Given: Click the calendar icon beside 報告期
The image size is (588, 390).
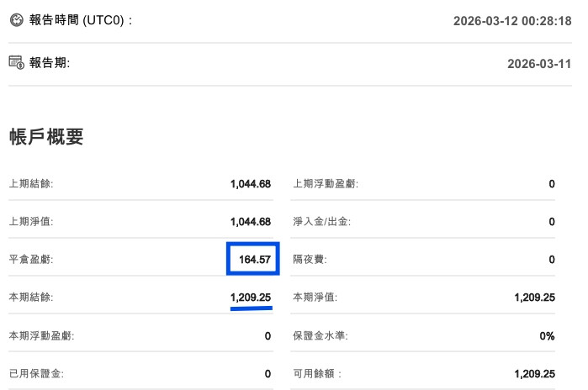Looking at the screenshot, I should pos(16,62).
